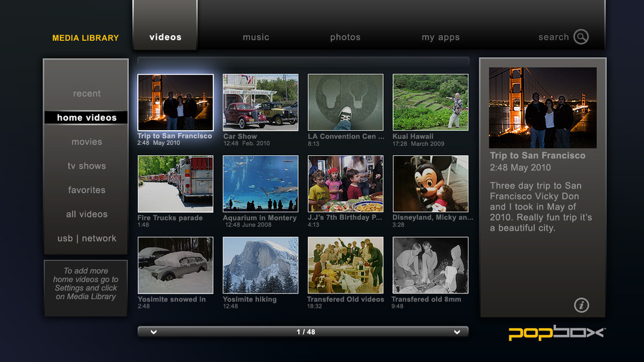Open usb | network in the sidebar

(87, 238)
